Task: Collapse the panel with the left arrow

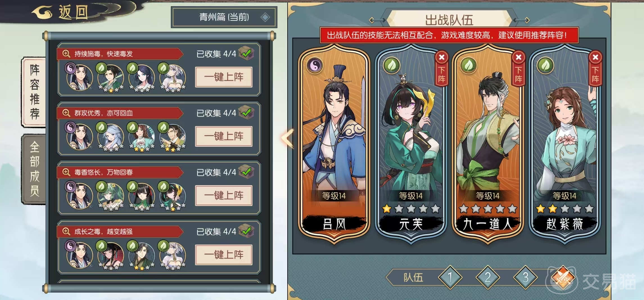Action: coord(288,138)
